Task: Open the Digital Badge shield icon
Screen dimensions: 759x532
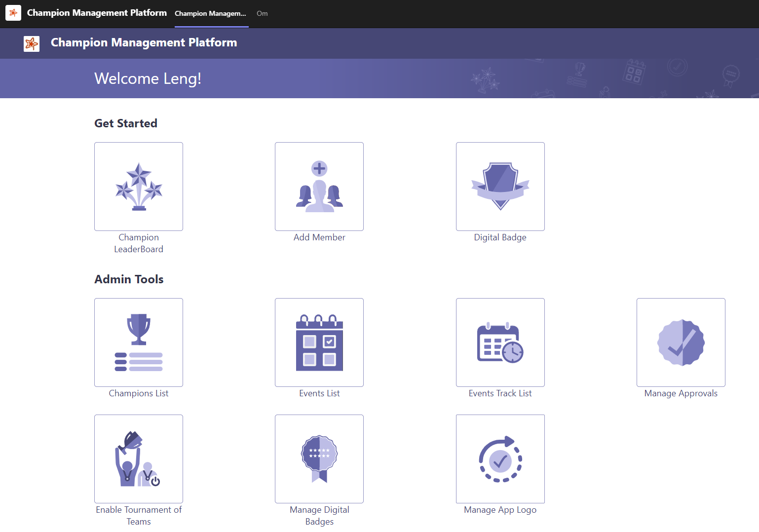Action: (500, 186)
